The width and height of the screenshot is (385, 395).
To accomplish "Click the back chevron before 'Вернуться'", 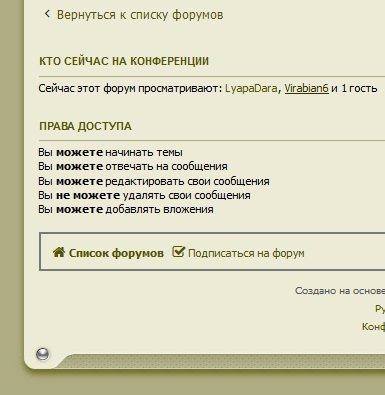I will coord(47,14).
